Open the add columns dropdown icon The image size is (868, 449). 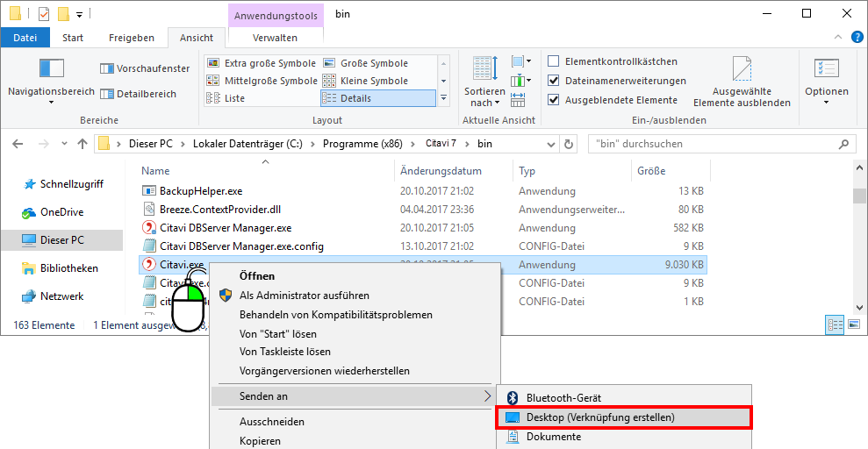click(x=521, y=82)
